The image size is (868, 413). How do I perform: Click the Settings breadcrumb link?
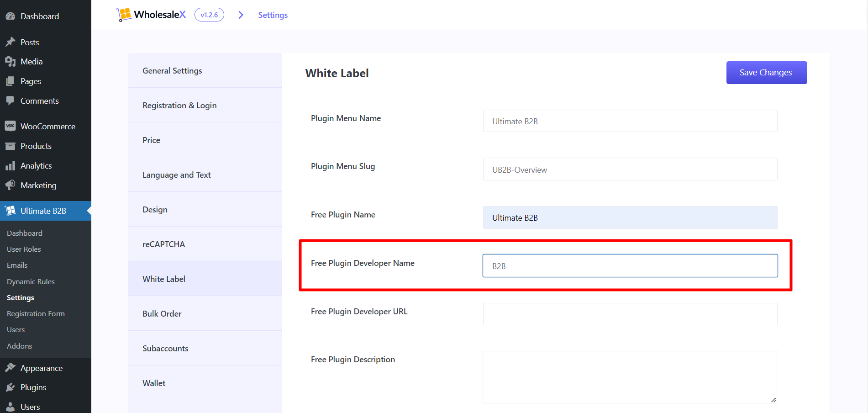pyautogui.click(x=273, y=15)
